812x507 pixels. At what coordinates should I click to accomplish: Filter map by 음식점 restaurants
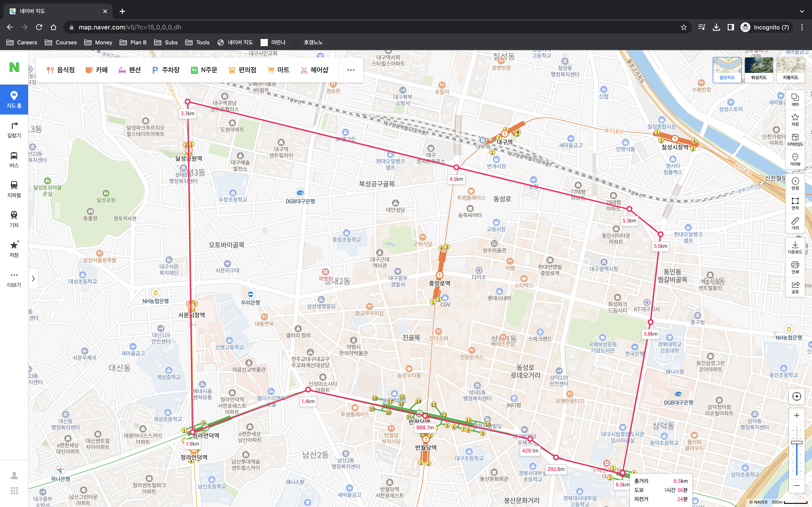tap(61, 70)
